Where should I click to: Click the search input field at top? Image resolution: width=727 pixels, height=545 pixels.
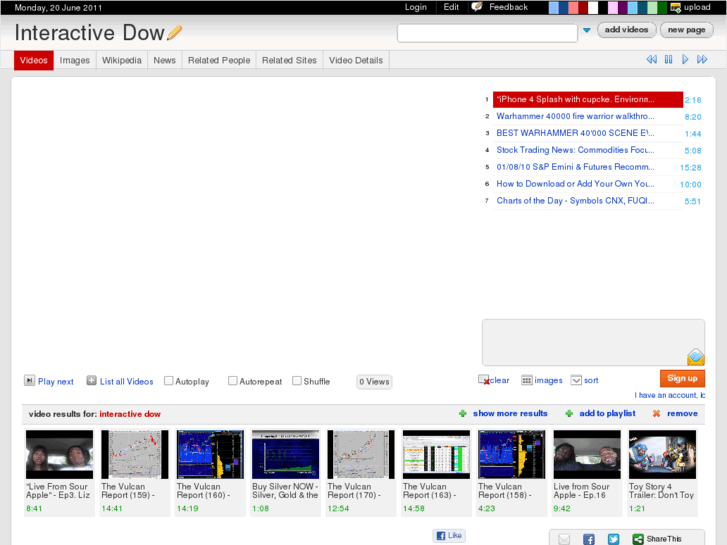click(x=487, y=33)
